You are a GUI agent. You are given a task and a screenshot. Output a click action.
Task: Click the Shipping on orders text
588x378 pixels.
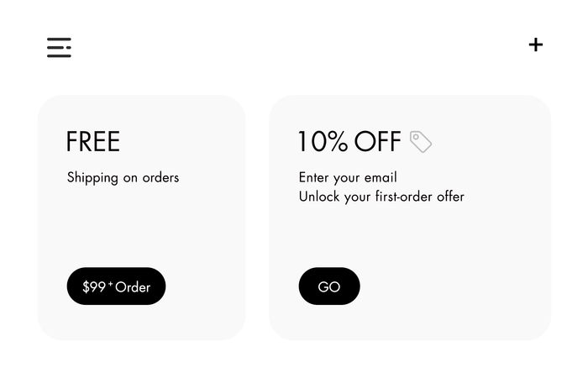[x=123, y=178]
